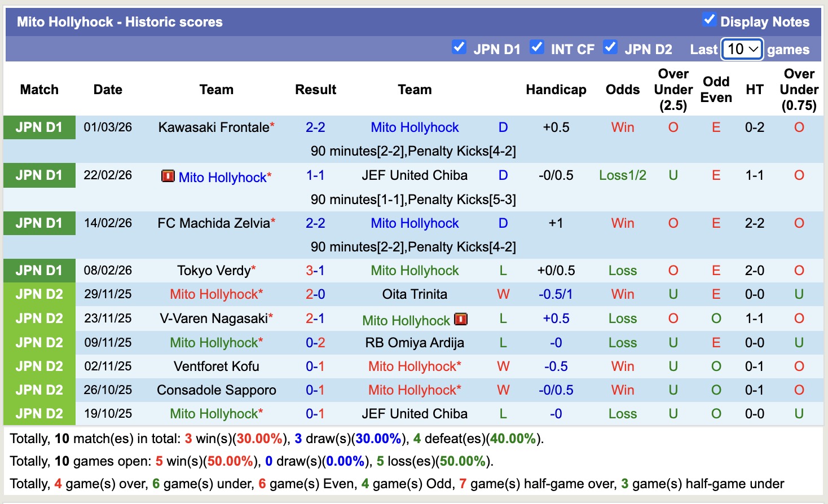
Task: Click the JPN D2 badge on the Ventforet Kofu row
Action: pyautogui.click(x=39, y=366)
